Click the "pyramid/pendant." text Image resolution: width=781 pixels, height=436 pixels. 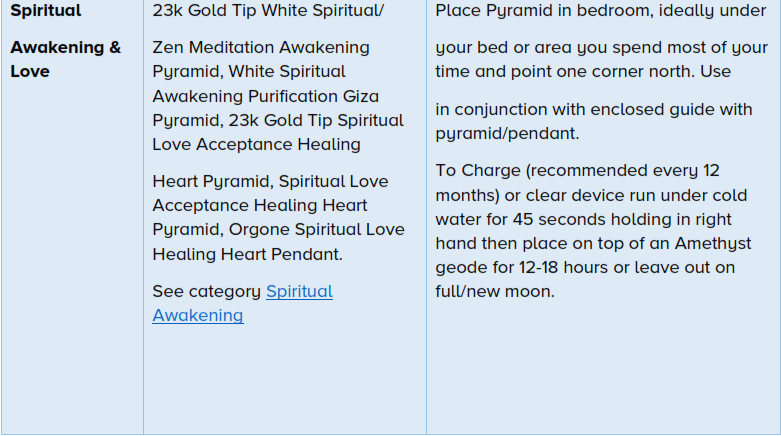tap(507, 133)
